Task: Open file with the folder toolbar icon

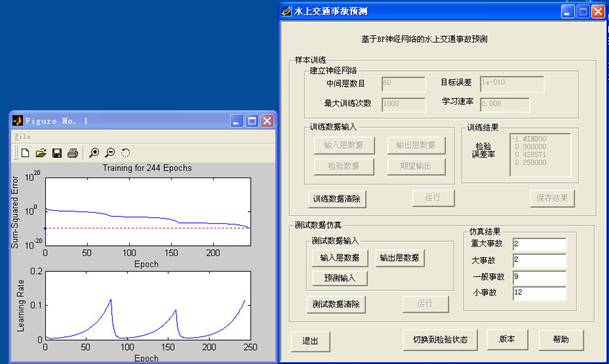Action: [x=41, y=153]
